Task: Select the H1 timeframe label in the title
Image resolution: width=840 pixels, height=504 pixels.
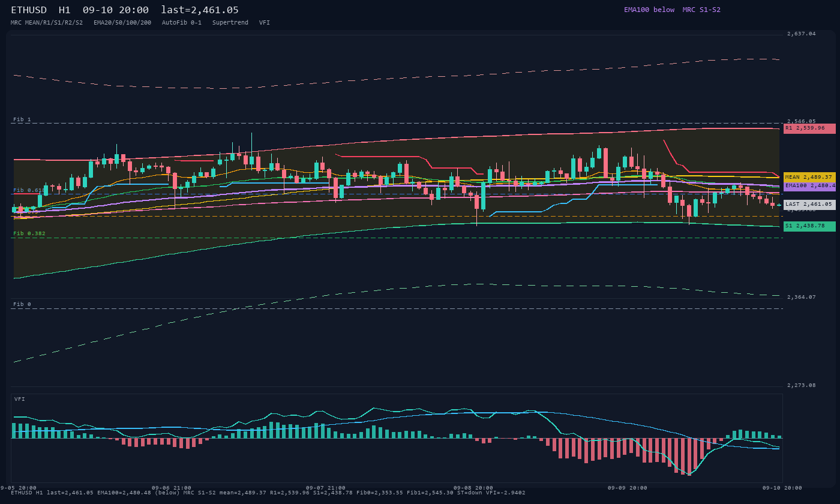Action: (x=65, y=10)
